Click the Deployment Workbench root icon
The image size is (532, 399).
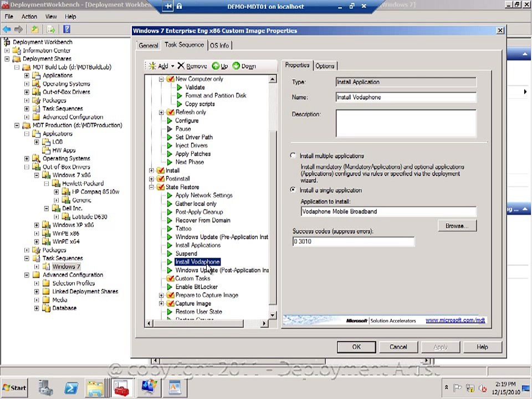pos(7,42)
